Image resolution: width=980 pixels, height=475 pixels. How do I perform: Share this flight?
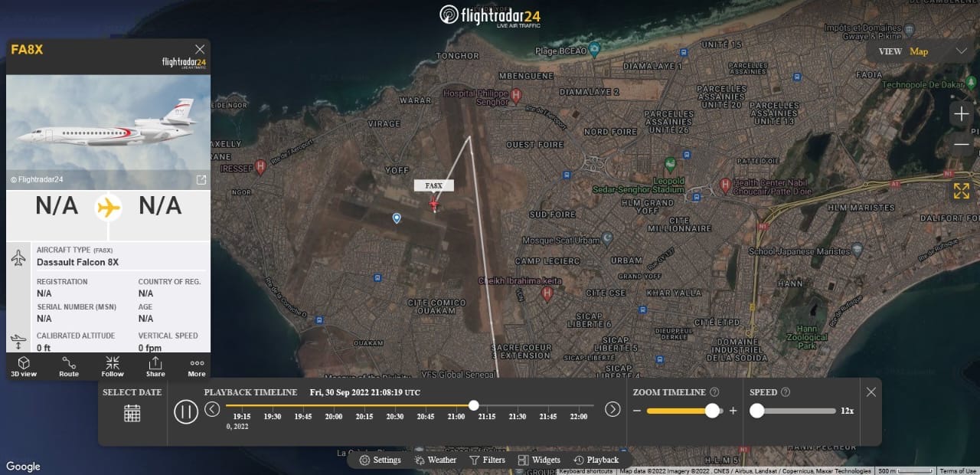coord(155,366)
